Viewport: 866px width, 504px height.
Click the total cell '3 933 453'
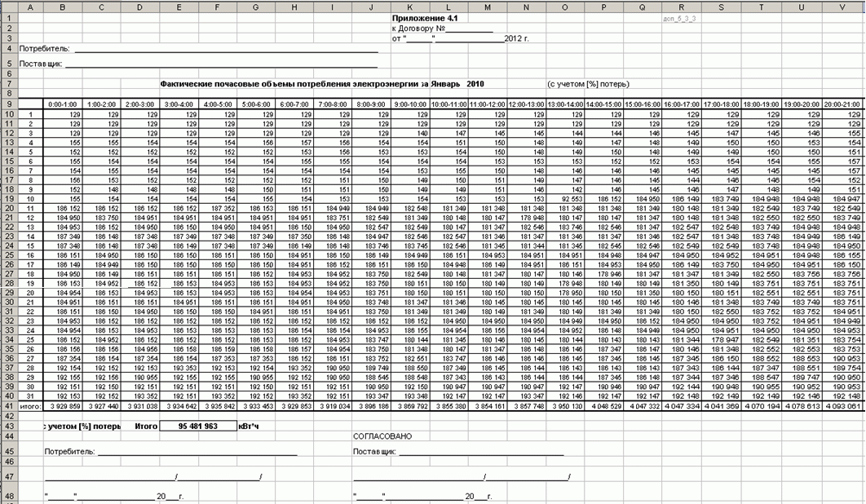[x=256, y=406]
